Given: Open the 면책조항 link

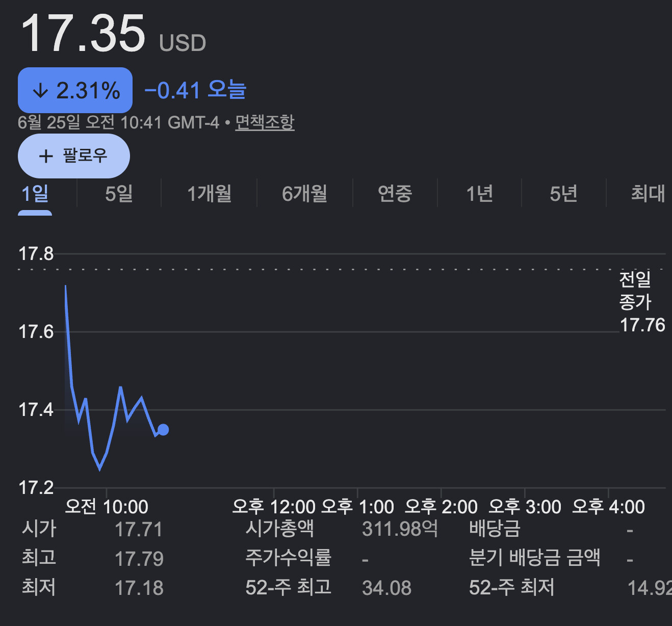Looking at the screenshot, I should (265, 122).
